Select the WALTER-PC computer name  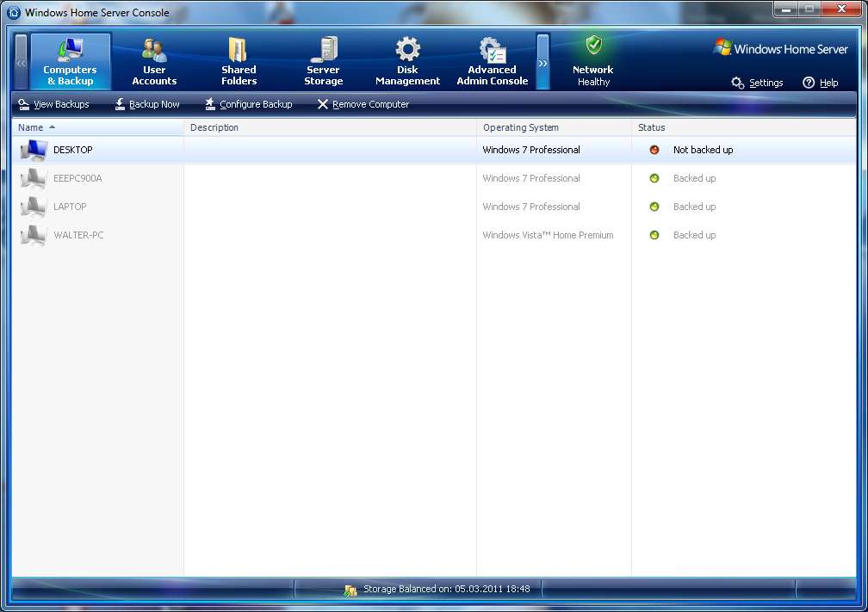pyautogui.click(x=78, y=235)
